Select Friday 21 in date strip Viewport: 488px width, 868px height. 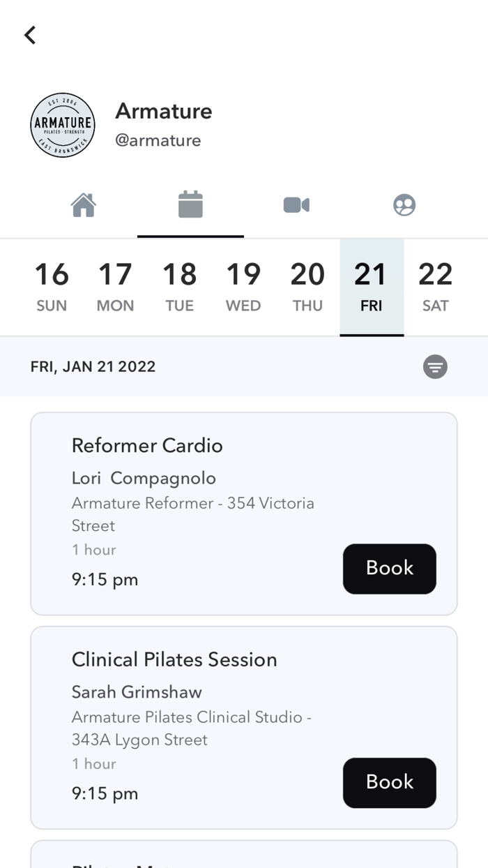click(x=372, y=287)
